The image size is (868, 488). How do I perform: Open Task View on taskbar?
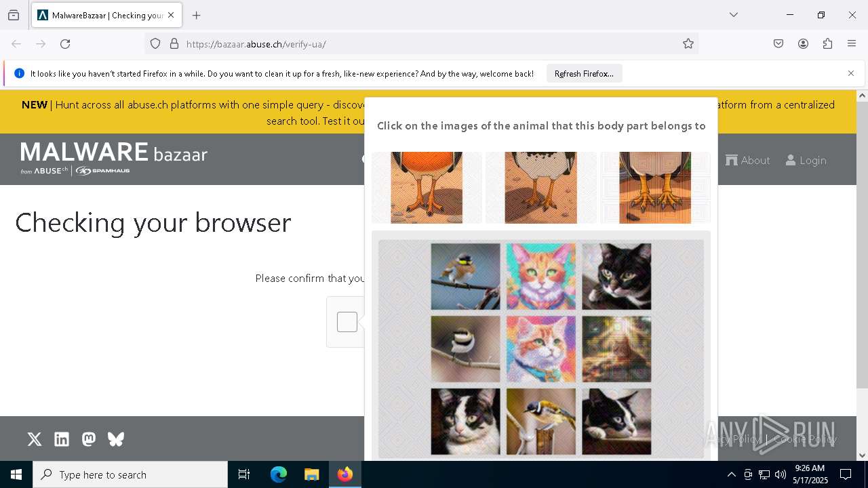(244, 474)
